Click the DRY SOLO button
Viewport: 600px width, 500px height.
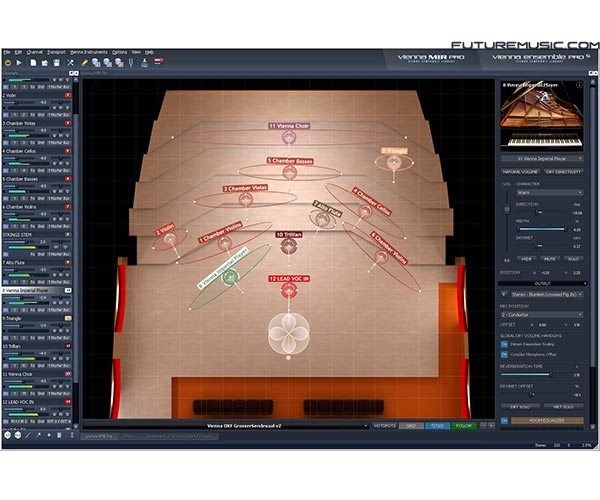pyautogui.click(x=520, y=407)
